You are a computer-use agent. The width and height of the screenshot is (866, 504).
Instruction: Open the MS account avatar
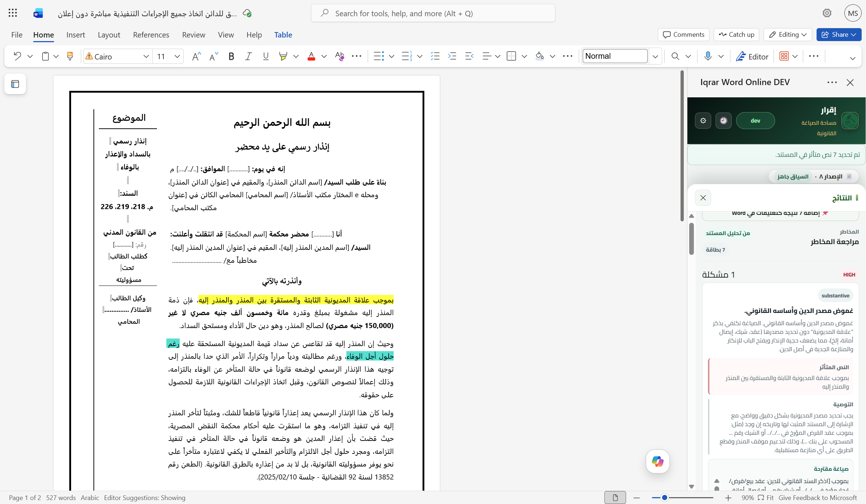coord(853,13)
